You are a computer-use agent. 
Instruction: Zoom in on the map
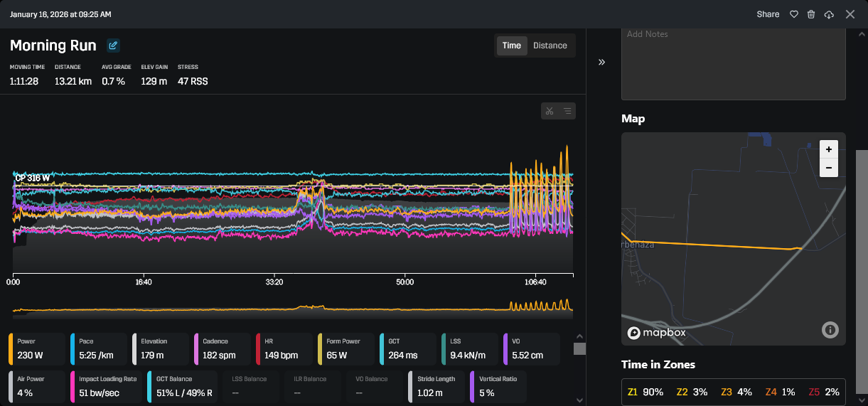[828, 149]
